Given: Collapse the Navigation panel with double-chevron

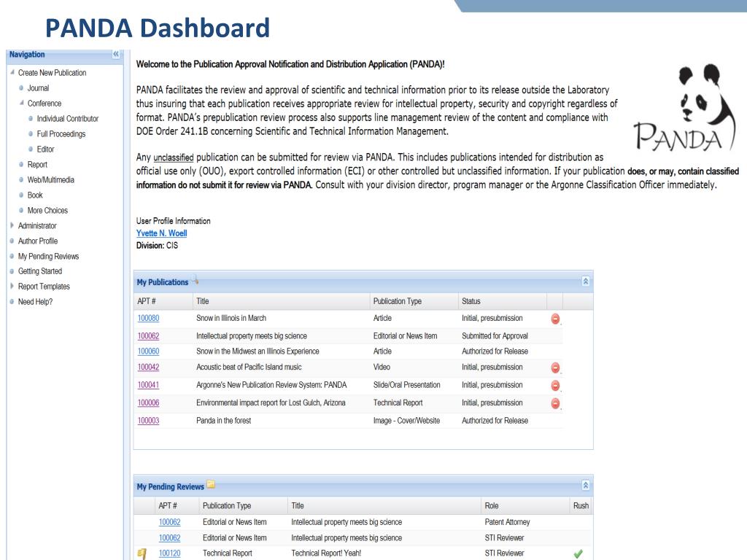Looking at the screenshot, I should [x=116, y=54].
